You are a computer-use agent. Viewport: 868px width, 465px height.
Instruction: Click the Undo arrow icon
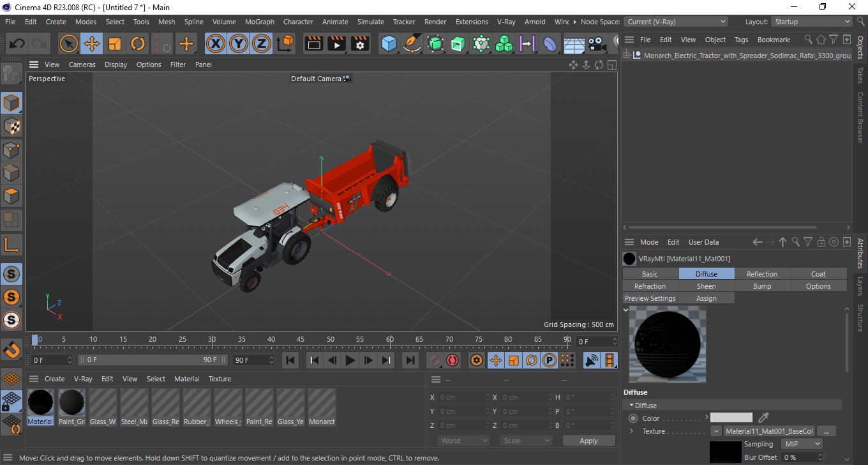pyautogui.click(x=17, y=44)
